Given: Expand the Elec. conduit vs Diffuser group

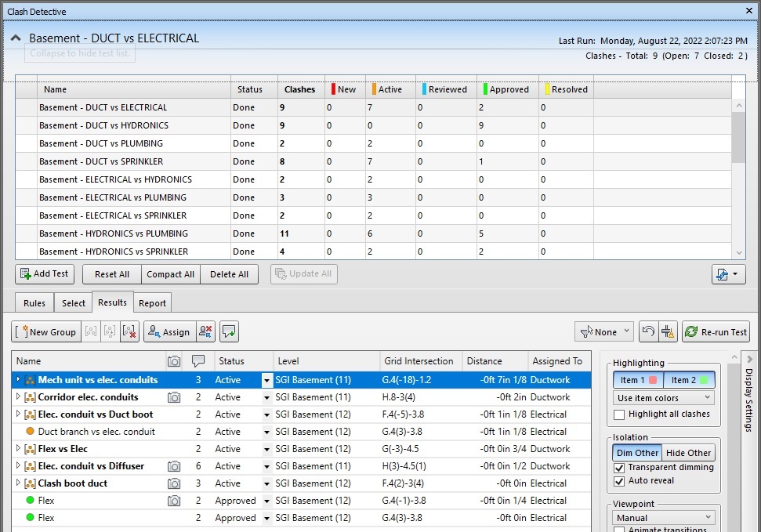Looking at the screenshot, I should (x=19, y=466).
